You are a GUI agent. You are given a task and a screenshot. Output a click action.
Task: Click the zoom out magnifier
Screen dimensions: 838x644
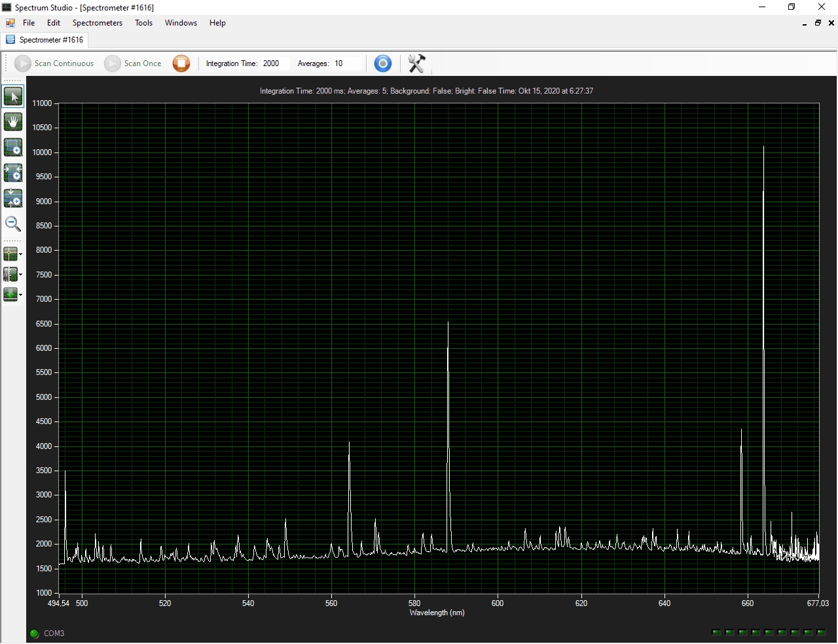[x=13, y=224]
